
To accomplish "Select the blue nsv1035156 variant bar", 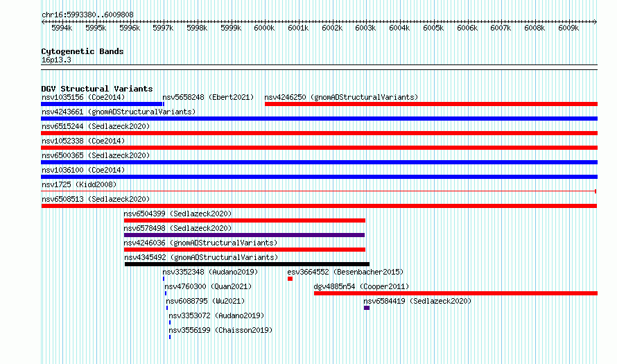I will pos(103,104).
